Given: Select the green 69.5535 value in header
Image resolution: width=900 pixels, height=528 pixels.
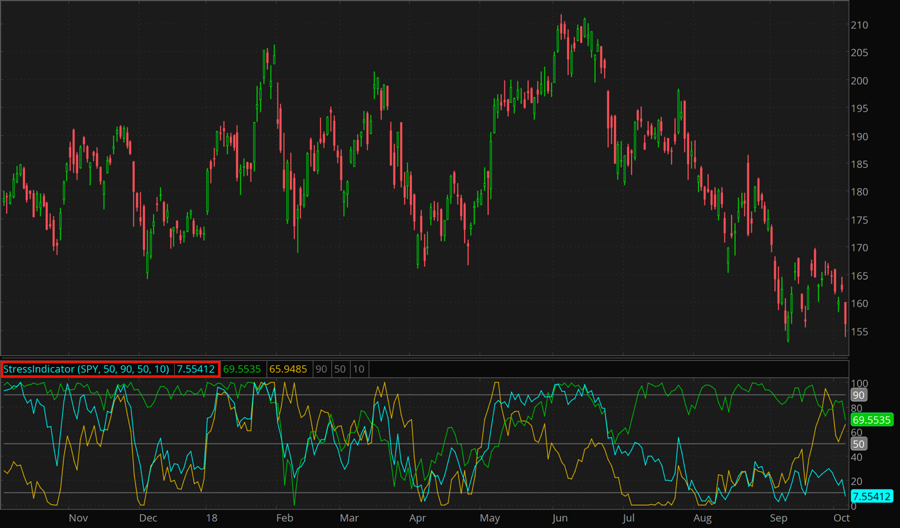Looking at the screenshot, I should tap(242, 369).
